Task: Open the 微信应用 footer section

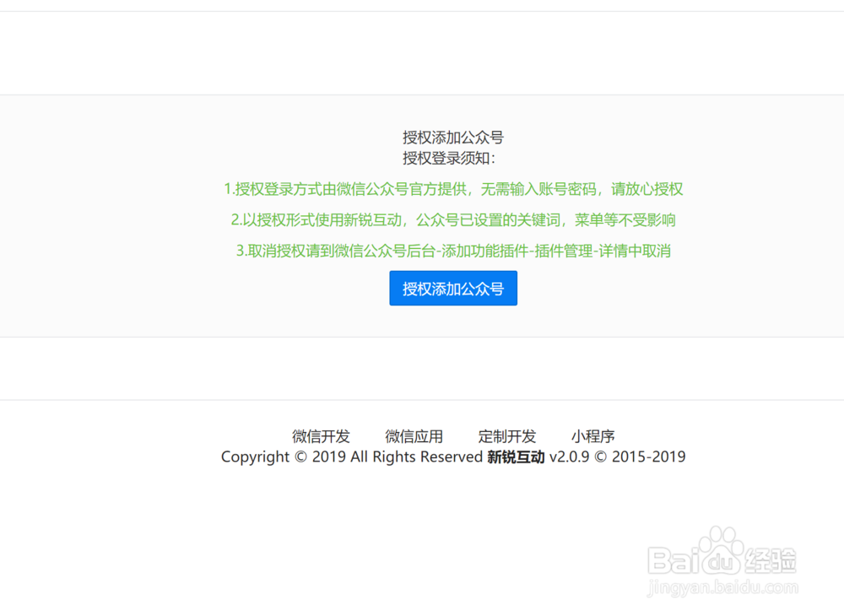Action: [x=414, y=436]
